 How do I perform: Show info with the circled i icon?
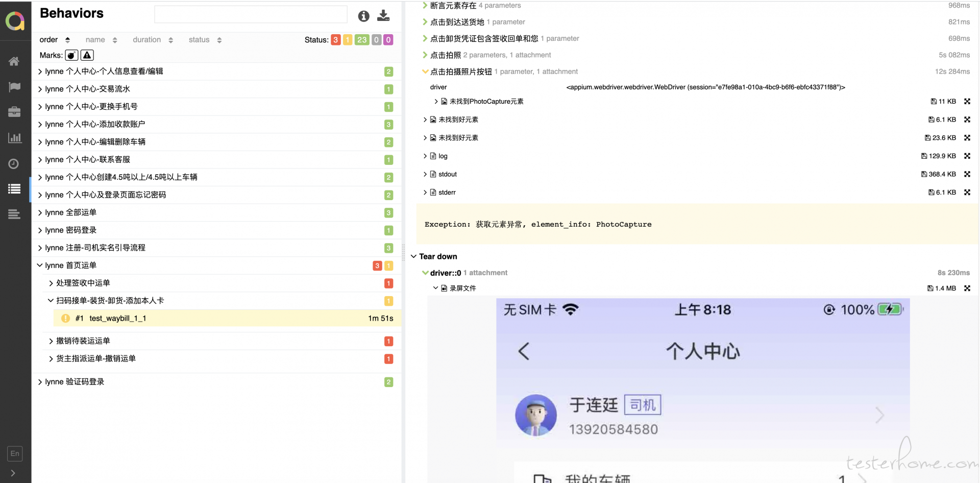tap(363, 16)
